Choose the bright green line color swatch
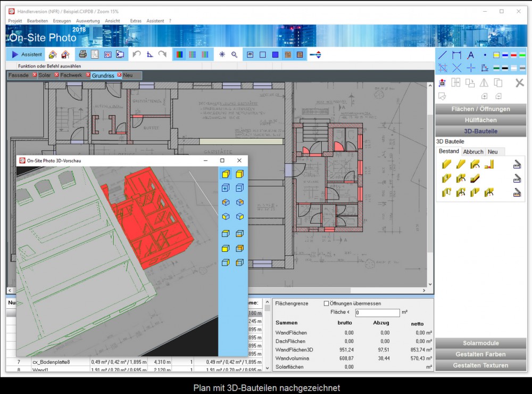 (522, 55)
